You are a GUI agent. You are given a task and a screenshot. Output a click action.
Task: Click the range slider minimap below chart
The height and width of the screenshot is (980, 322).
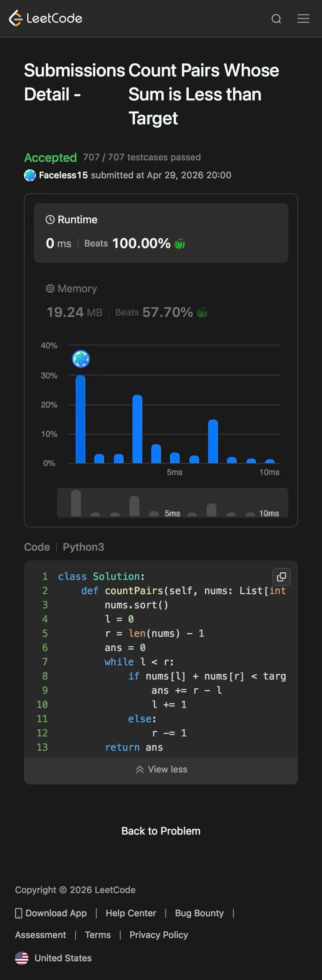coord(173,503)
